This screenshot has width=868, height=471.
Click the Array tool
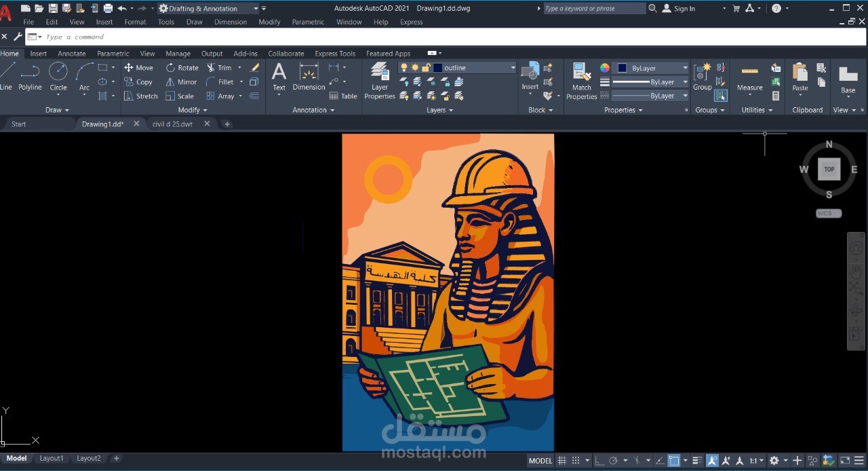[x=220, y=96]
